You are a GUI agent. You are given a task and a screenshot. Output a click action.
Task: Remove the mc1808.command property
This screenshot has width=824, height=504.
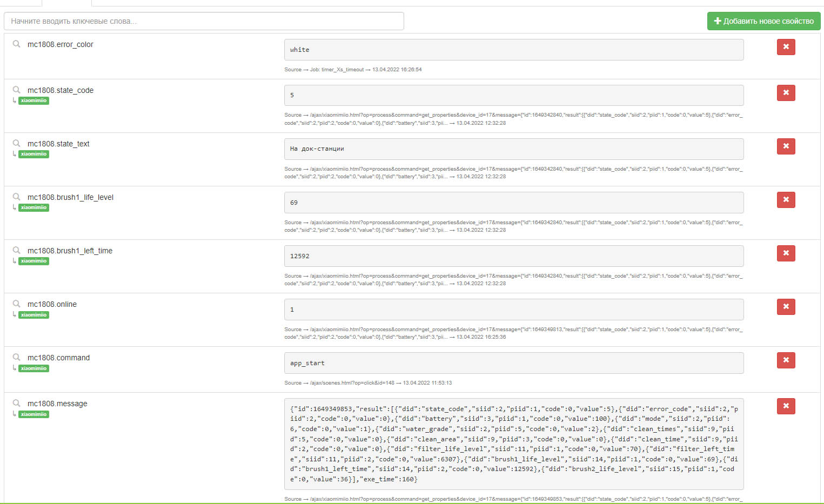pos(786,360)
